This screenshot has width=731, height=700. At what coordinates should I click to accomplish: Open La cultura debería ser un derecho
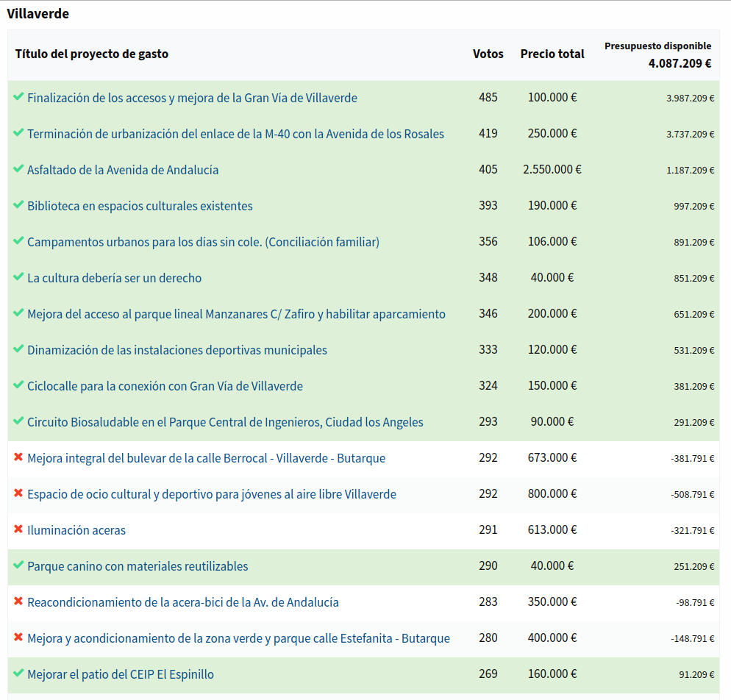tap(114, 278)
